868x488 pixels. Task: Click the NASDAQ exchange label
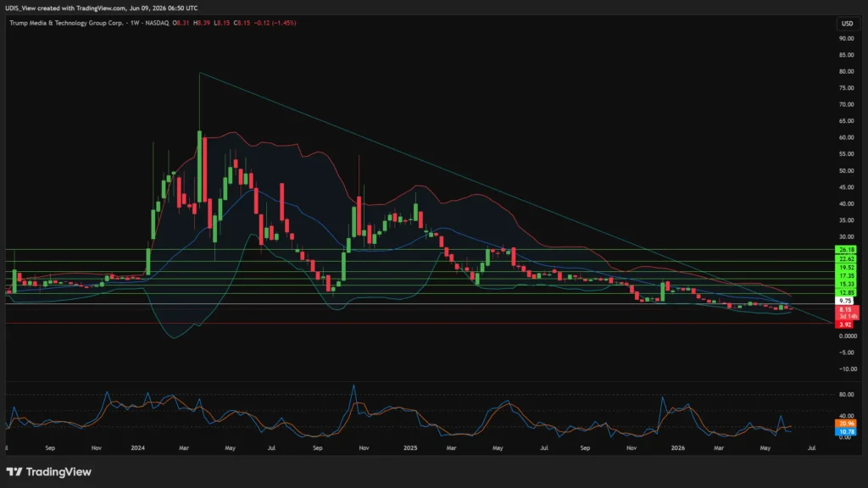click(157, 23)
